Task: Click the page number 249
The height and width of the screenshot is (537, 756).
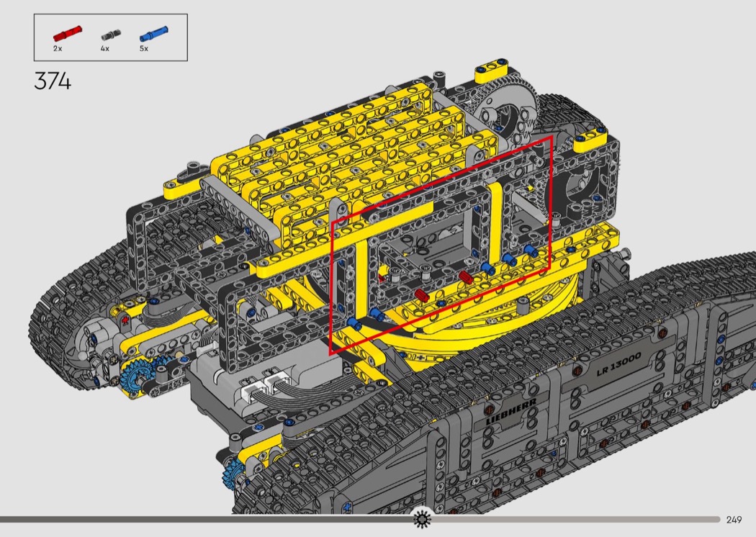Action: [734, 520]
